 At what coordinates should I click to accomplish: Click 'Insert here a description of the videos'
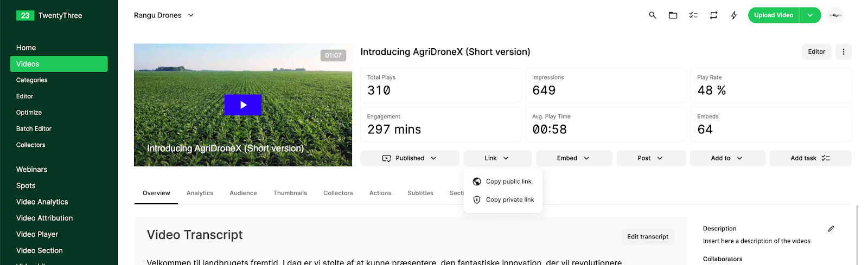point(757,241)
